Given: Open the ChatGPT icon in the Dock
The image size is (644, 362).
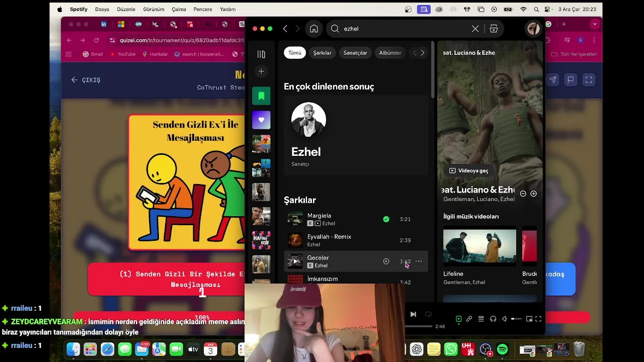Looking at the screenshot, I should [417, 349].
